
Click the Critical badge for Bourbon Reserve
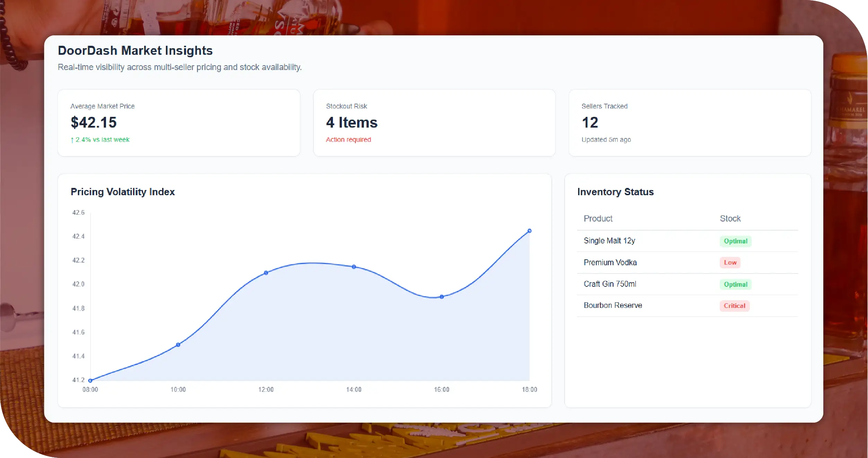click(734, 306)
